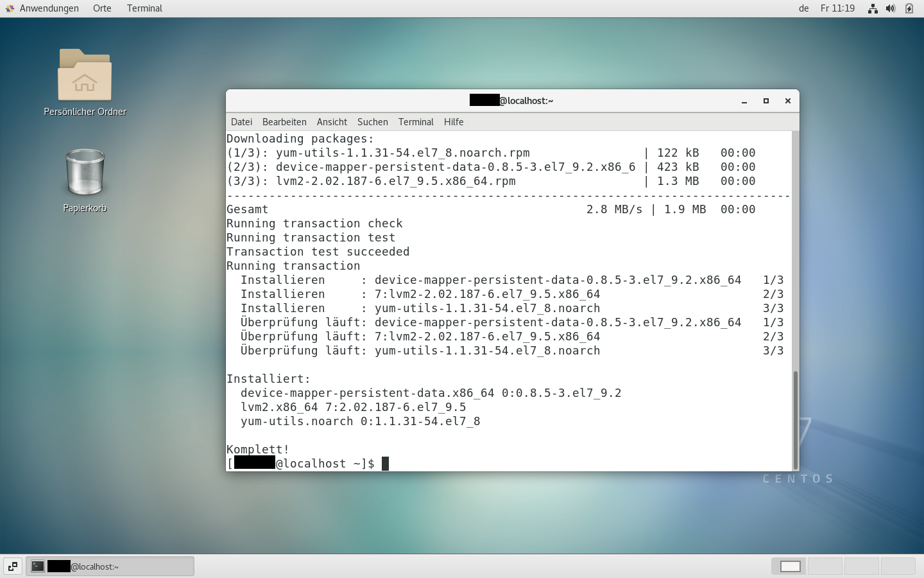
Task: Open the Persönlicher Ordner desktop folder icon
Action: (85, 75)
